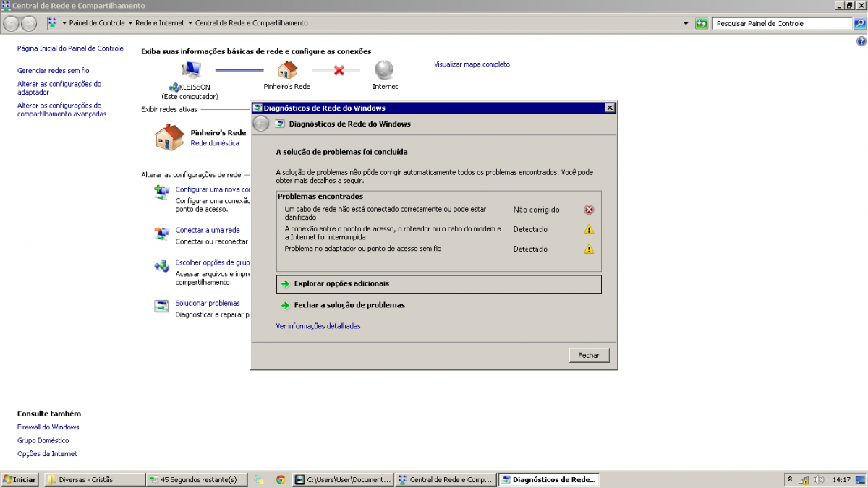This screenshot has height=488, width=868.
Task: Click the Control Panel icon in address bar
Action: (53, 23)
